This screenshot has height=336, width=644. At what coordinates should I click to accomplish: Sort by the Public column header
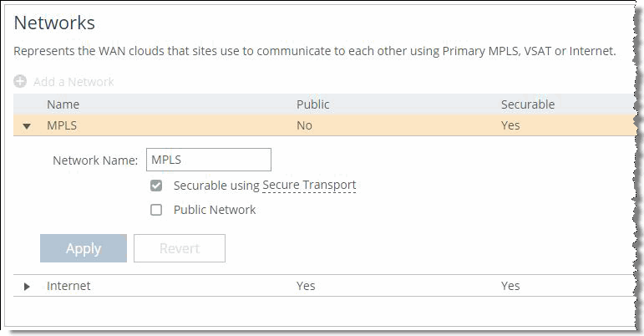click(313, 104)
